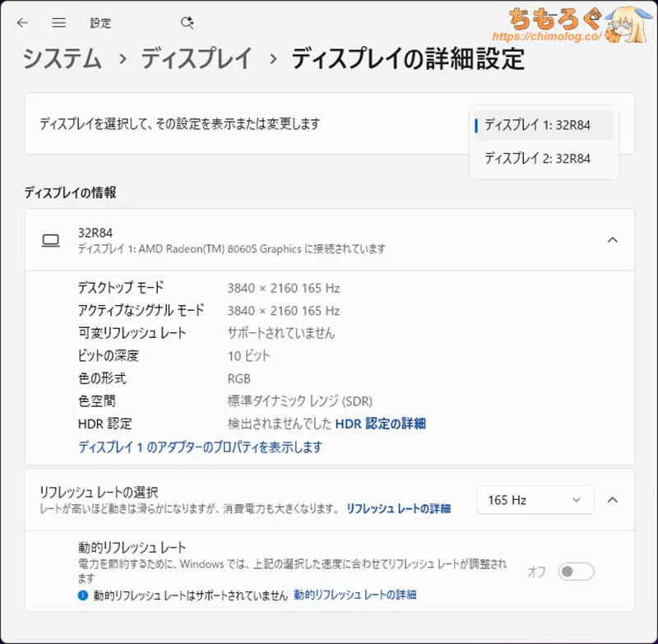This screenshot has height=644, width=658.
Task: Click the search icon in title bar
Action: (187, 23)
